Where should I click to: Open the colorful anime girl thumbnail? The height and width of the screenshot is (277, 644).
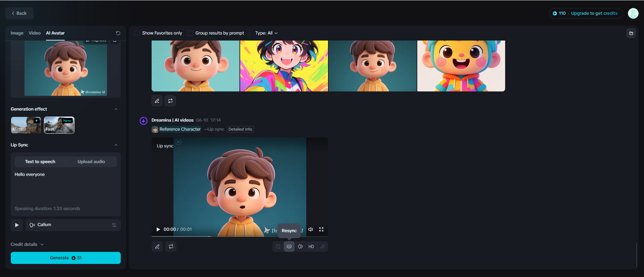click(284, 66)
